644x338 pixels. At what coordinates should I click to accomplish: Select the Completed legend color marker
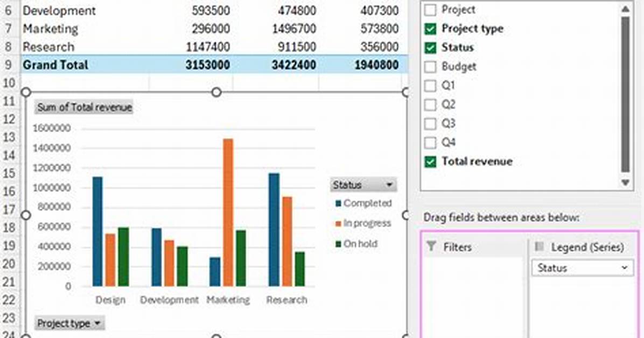click(339, 203)
